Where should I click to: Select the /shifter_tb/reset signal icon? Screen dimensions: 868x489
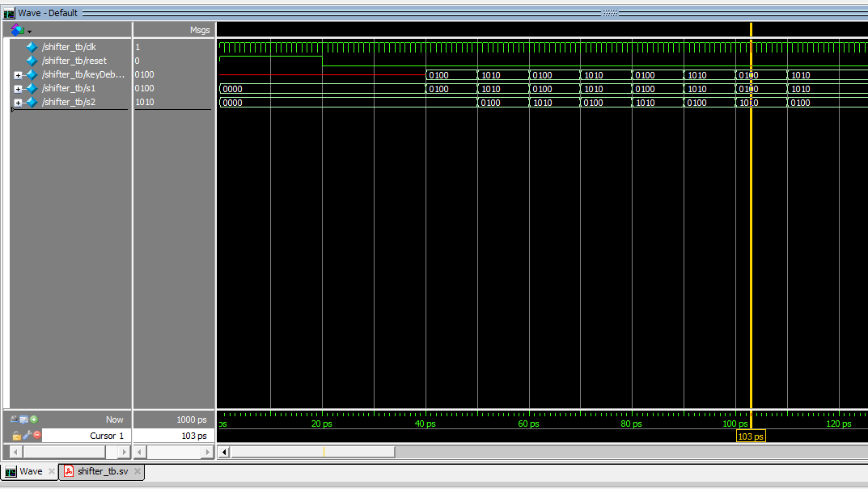coord(32,61)
